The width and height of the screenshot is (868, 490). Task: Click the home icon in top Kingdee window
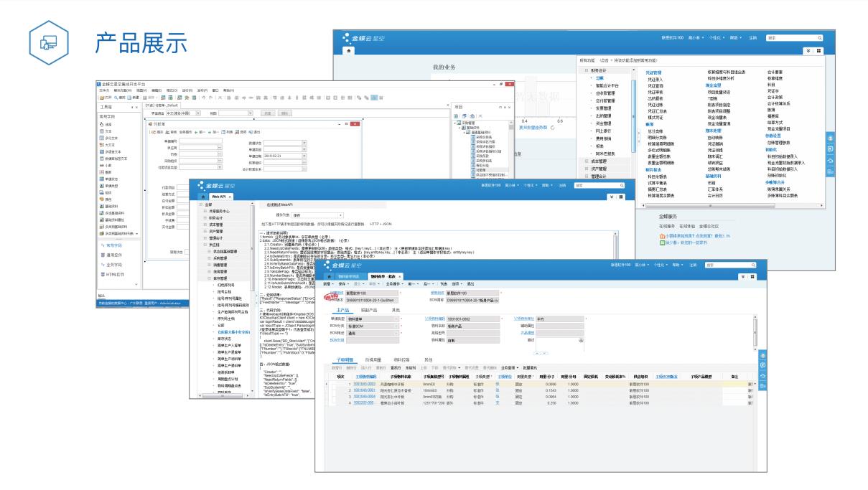(x=349, y=51)
